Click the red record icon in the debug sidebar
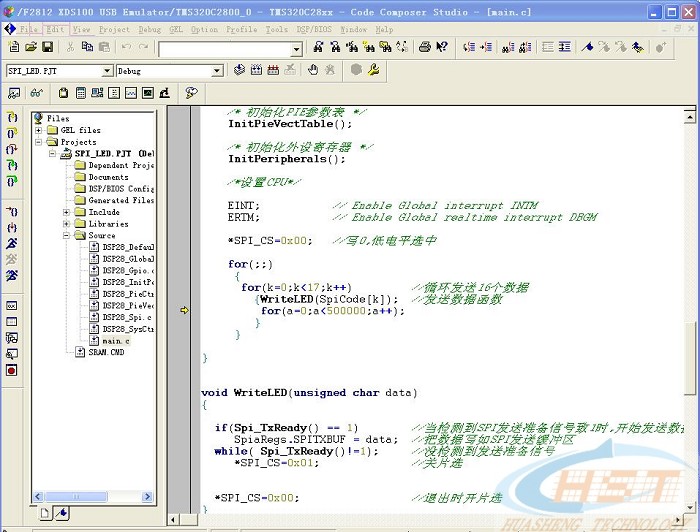 click(x=12, y=370)
